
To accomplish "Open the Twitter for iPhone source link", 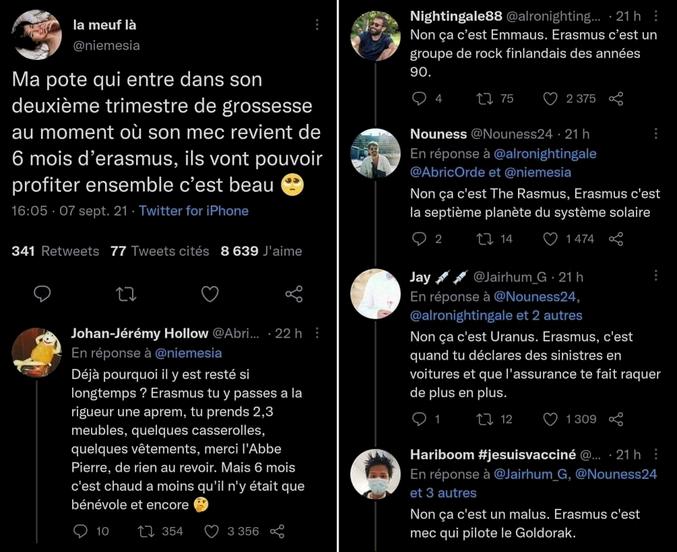I will click(193, 211).
